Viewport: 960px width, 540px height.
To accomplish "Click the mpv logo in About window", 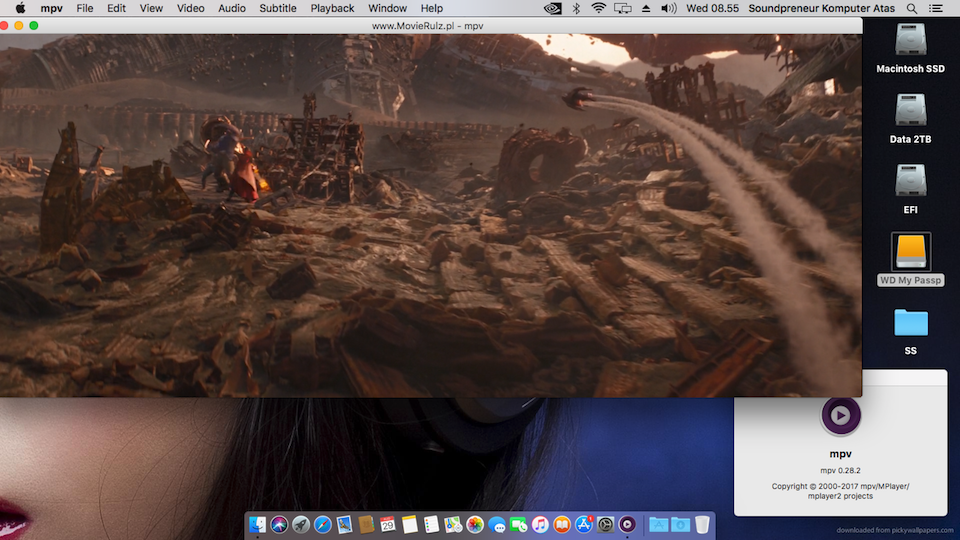I will [x=841, y=416].
